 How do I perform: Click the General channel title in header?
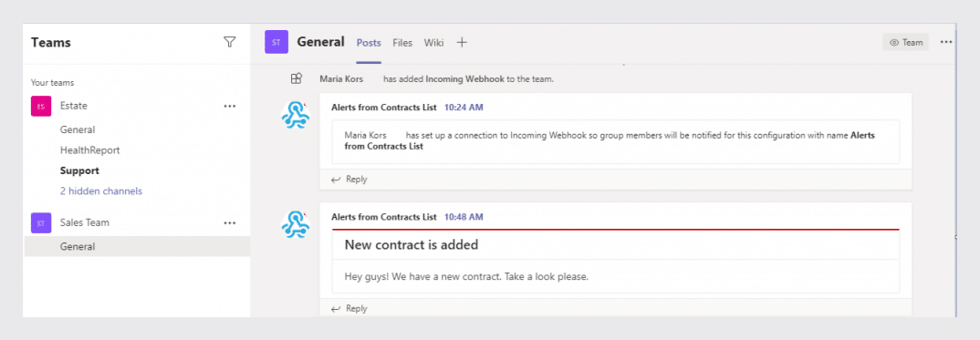[x=320, y=42]
